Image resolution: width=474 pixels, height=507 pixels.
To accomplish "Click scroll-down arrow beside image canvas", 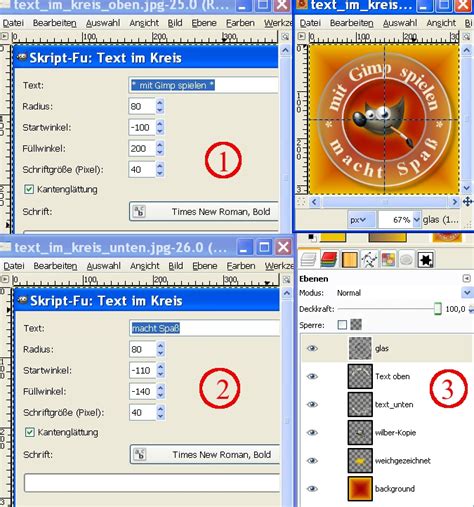I will coord(467,188).
